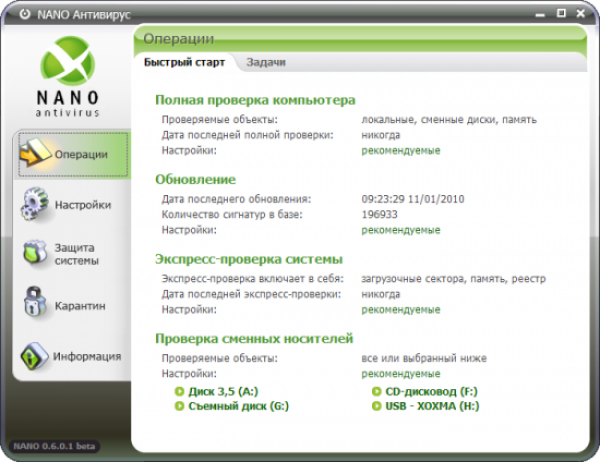Image resolution: width=600 pixels, height=462 pixels.
Task: Click green arrow beside CD-дисковод (F:)
Action: point(377,391)
